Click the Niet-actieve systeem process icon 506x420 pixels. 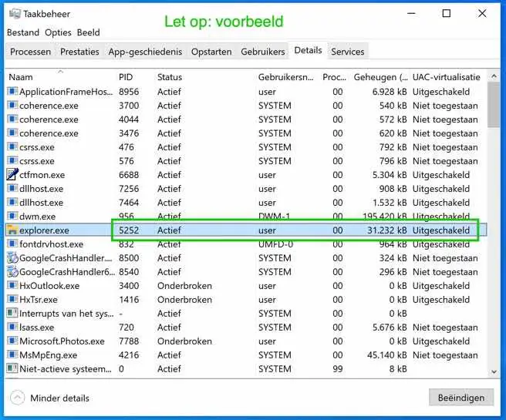(12, 368)
